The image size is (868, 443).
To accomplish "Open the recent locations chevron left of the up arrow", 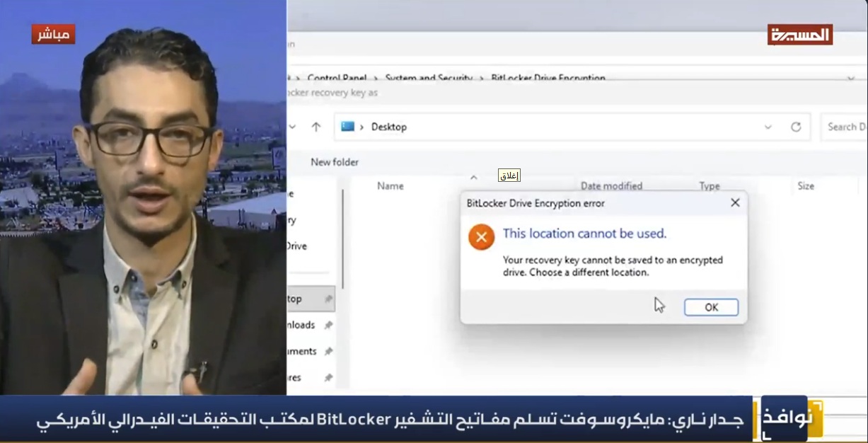I will (x=292, y=127).
